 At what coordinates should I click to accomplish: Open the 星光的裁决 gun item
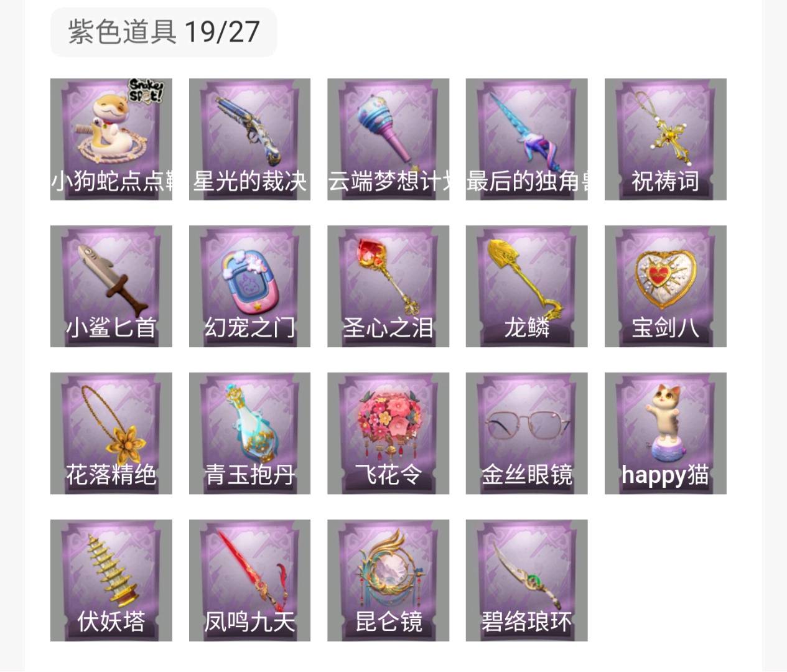point(249,139)
